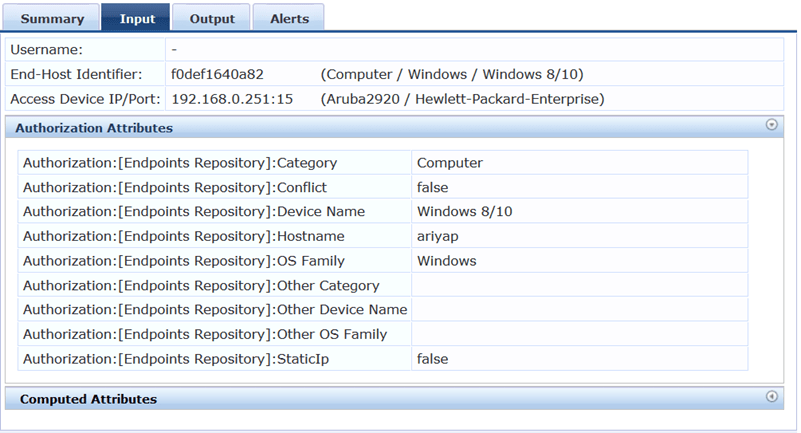
Task: Click the Authorization Attributes section title
Action: pos(94,128)
